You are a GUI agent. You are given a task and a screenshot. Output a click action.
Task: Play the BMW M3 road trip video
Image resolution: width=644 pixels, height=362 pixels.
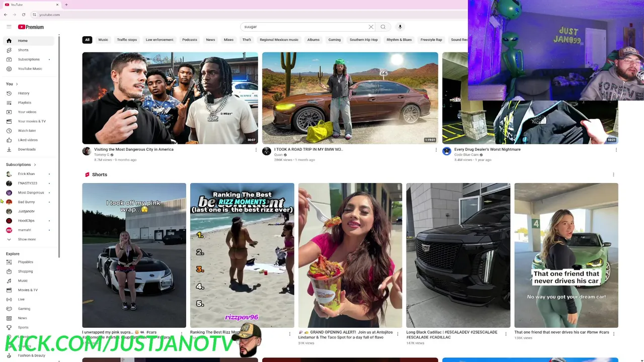point(350,98)
